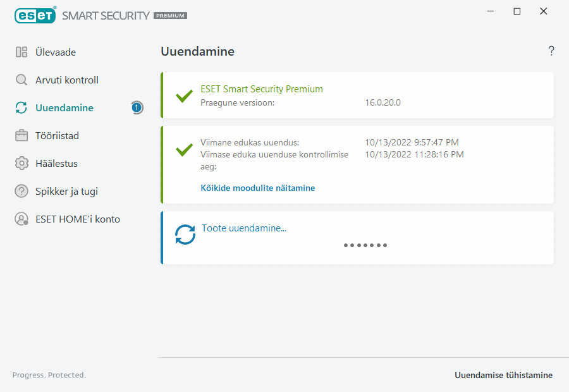569x392 pixels.
Task: Click the ESET Smart Security Premium status card
Action: click(357, 95)
